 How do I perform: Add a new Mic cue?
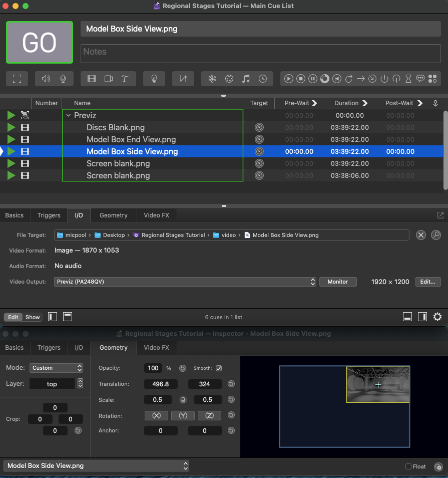[63, 79]
